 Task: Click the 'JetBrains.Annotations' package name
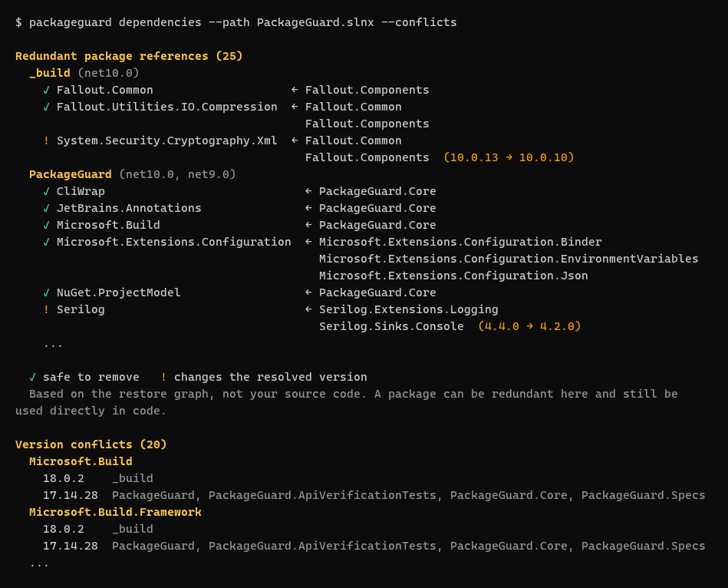[x=129, y=208]
